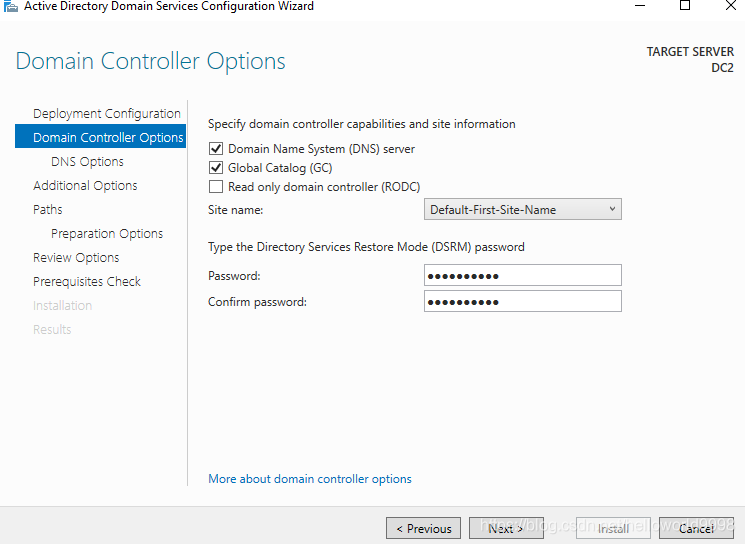Click the Site name label
Viewport: 745px width, 544px height.
coord(236,210)
